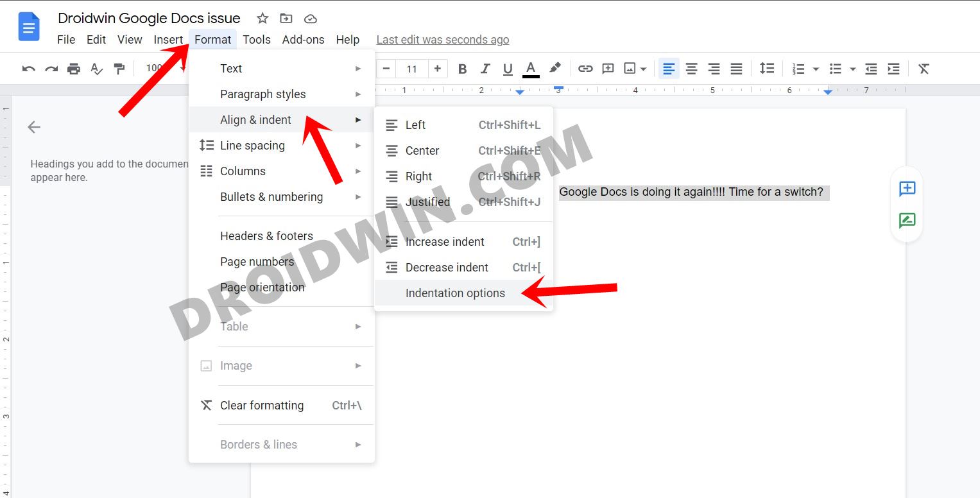
Task: Open bulleted list options arrow
Action: (852, 69)
